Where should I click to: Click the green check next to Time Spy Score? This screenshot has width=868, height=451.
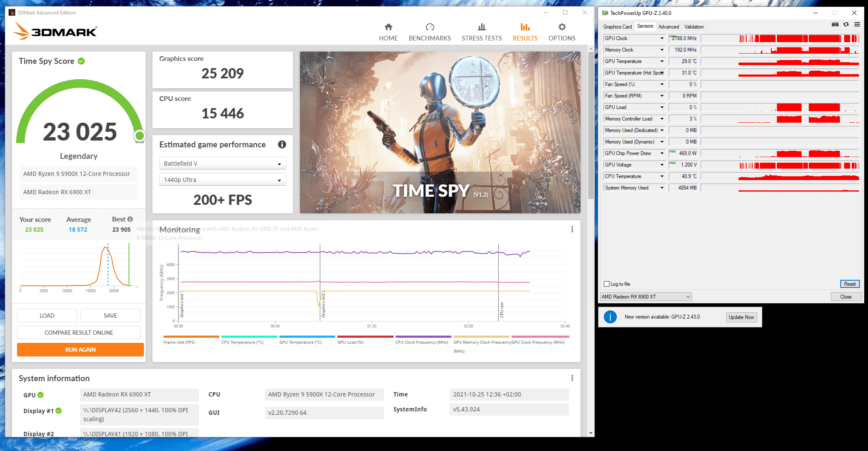click(x=81, y=61)
